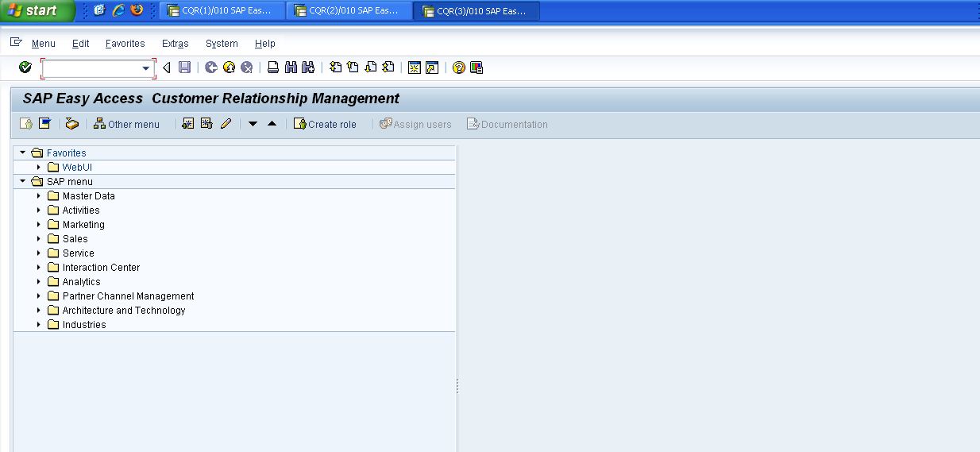Click the tree panel splitter handle

click(457, 386)
